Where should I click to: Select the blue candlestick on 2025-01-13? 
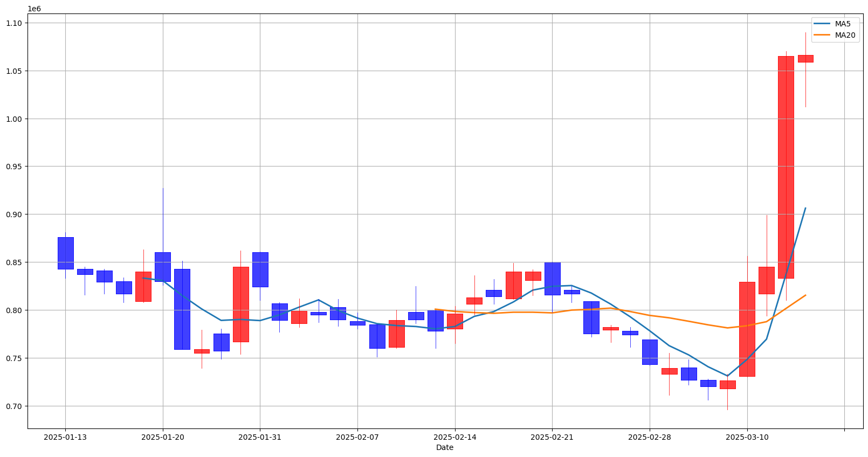pyautogui.click(x=65, y=253)
